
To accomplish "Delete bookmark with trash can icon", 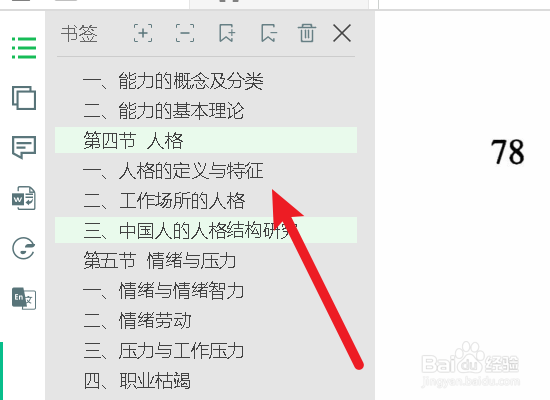I will 307,33.
